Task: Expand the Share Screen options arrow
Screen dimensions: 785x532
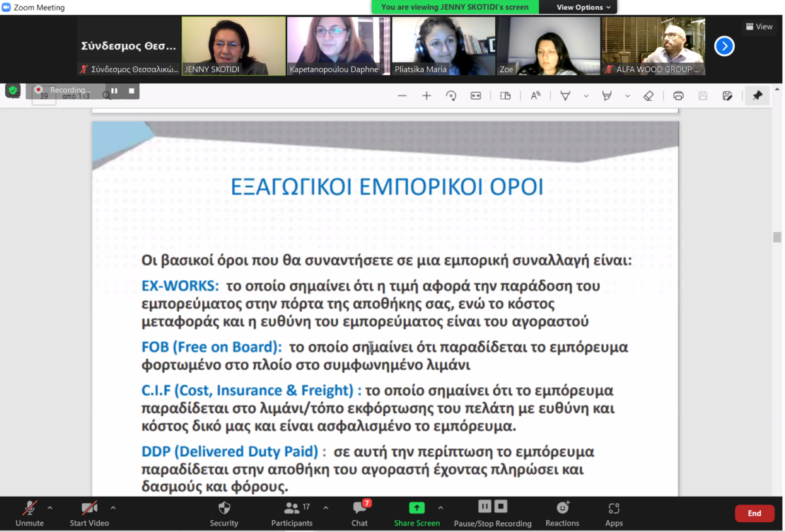Action: pos(440,507)
